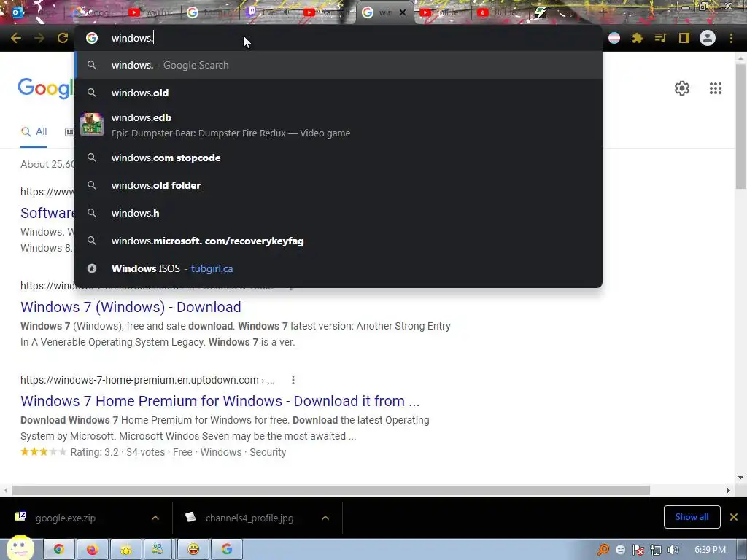Open the three-dot options beside uptodown.com result
This screenshot has height=560, width=747.
pyautogui.click(x=293, y=380)
